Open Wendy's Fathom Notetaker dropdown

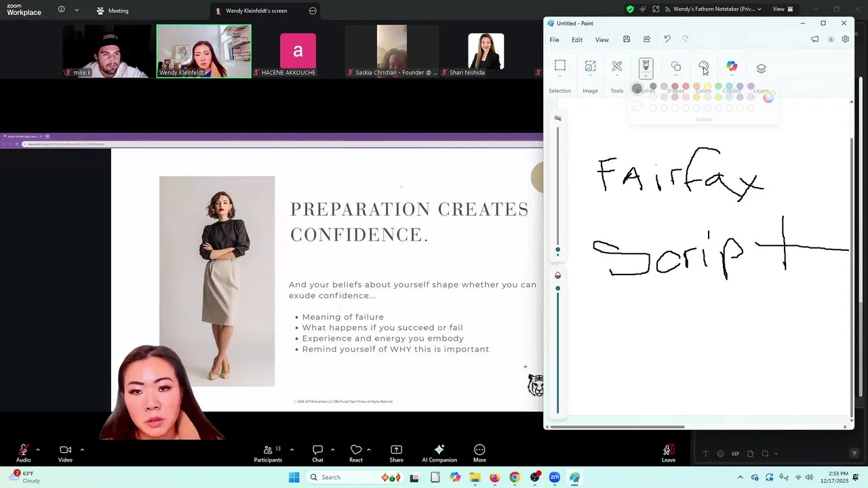coord(759,9)
